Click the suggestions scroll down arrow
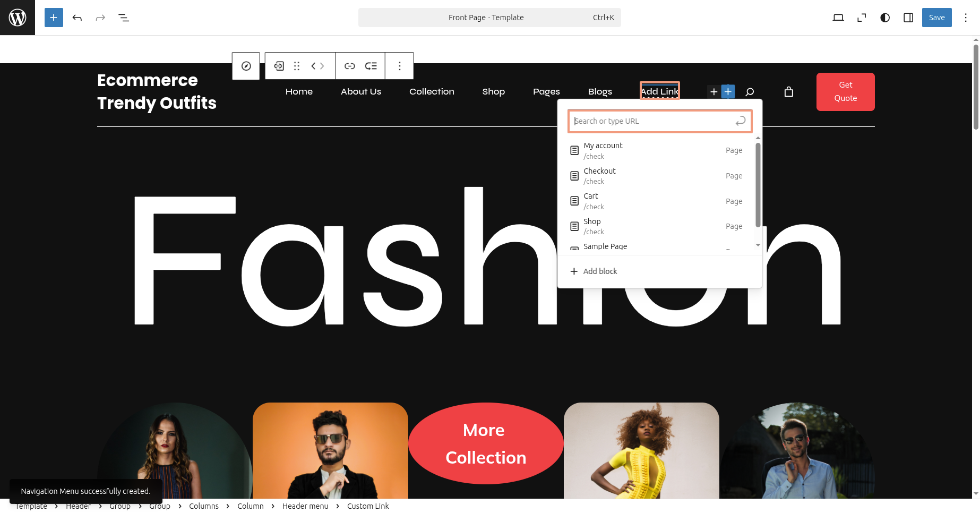 point(758,245)
